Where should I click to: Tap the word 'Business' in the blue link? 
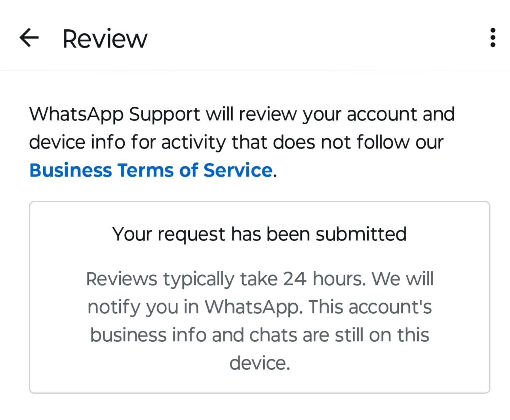[x=70, y=170]
